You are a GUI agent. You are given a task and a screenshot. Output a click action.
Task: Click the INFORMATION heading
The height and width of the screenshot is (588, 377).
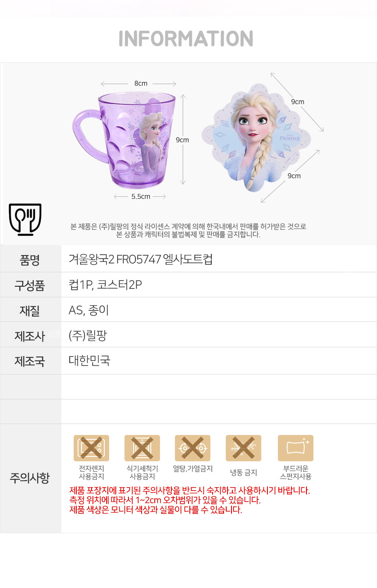point(186,39)
